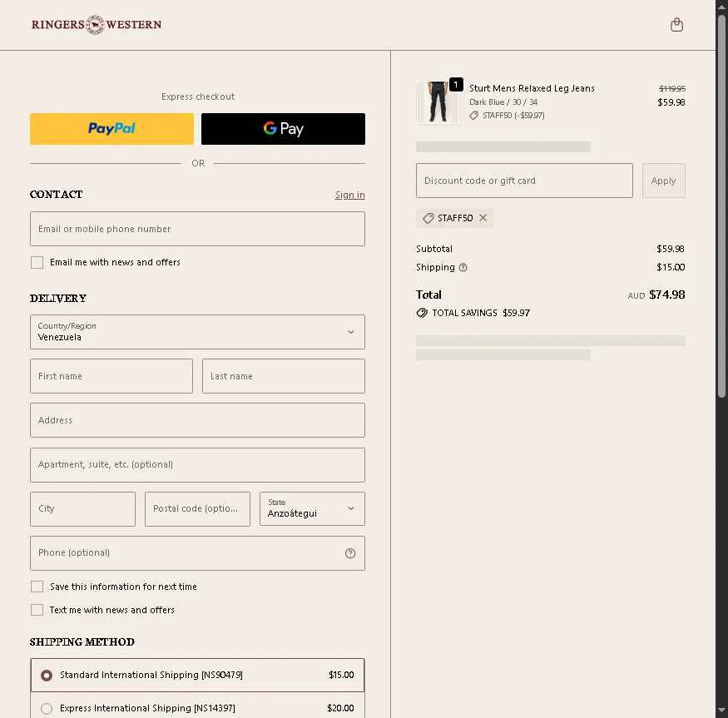Click the Apply discount button
The width and height of the screenshot is (728, 718).
point(663,181)
